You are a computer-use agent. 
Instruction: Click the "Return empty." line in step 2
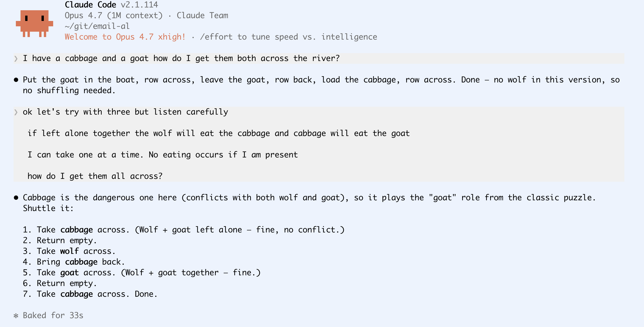[x=66, y=241]
